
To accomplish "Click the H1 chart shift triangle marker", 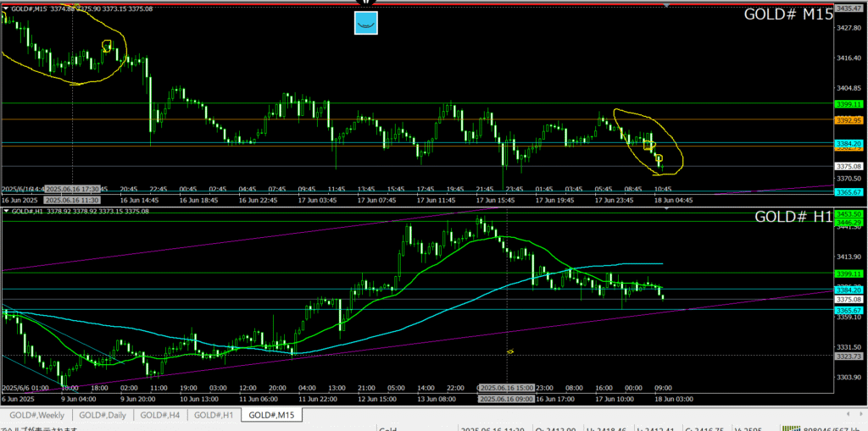I will (x=666, y=208).
